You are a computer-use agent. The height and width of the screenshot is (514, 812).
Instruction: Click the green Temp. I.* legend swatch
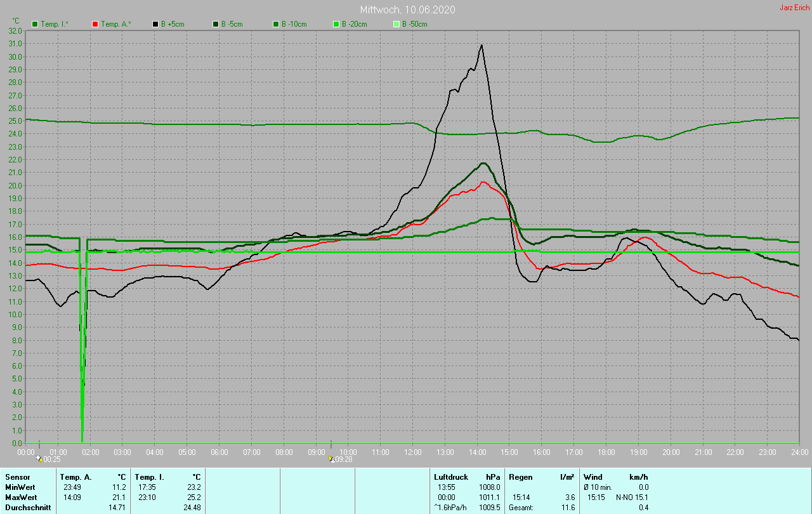[x=35, y=23]
